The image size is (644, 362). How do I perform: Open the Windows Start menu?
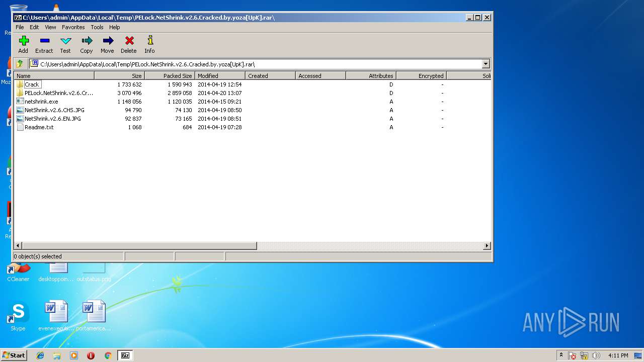click(x=14, y=355)
